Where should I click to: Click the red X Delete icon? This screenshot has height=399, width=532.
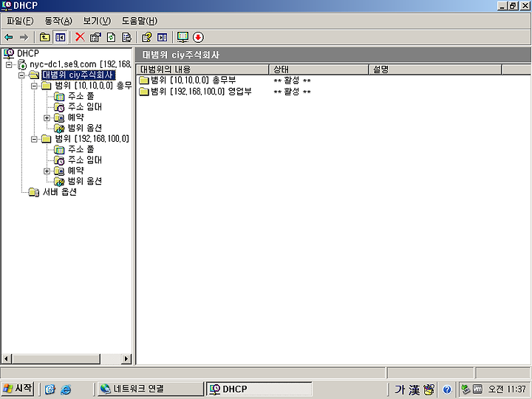pyautogui.click(x=80, y=37)
